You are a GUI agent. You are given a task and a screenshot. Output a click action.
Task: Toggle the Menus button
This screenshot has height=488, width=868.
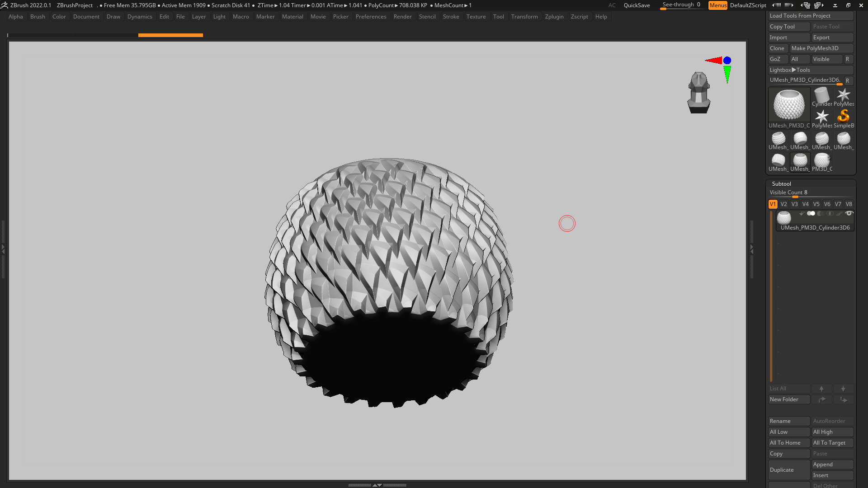pos(718,5)
